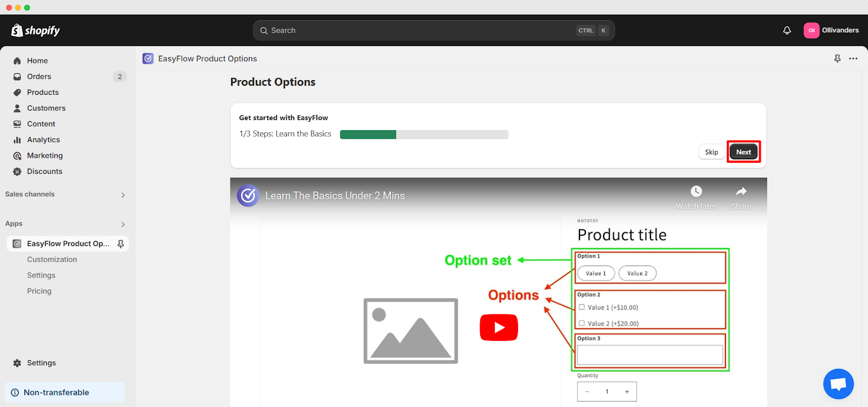The image size is (868, 407).
Task: Click the Next button
Action: click(744, 152)
